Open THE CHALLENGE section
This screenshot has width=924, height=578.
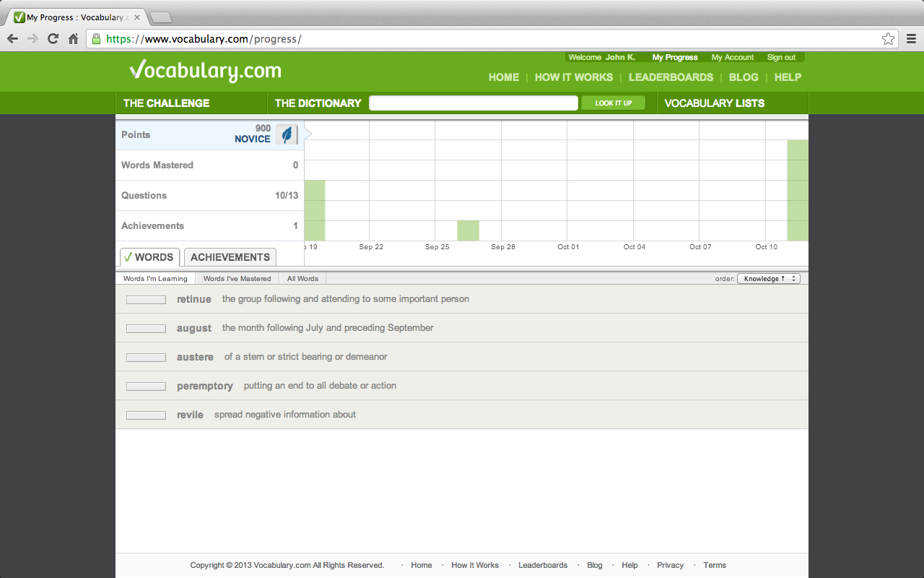click(167, 103)
